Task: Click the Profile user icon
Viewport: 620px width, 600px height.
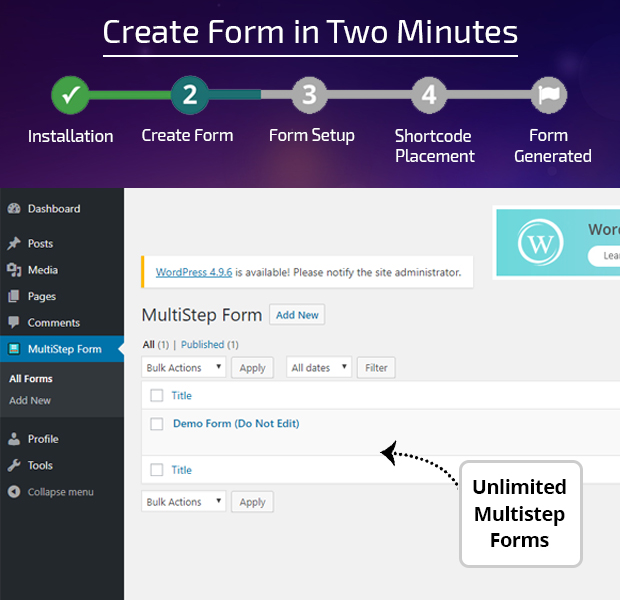Action: [14, 439]
